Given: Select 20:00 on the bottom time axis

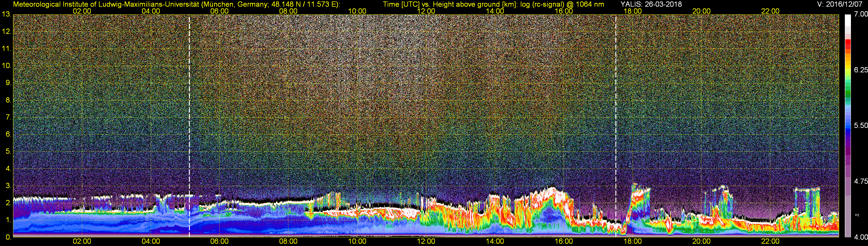Looking at the screenshot, I should coord(702,242).
